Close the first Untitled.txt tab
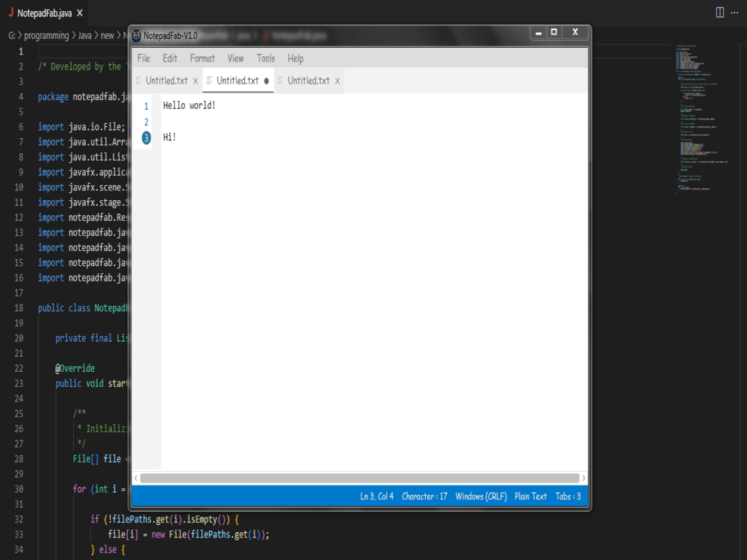The image size is (747, 560). coord(195,81)
